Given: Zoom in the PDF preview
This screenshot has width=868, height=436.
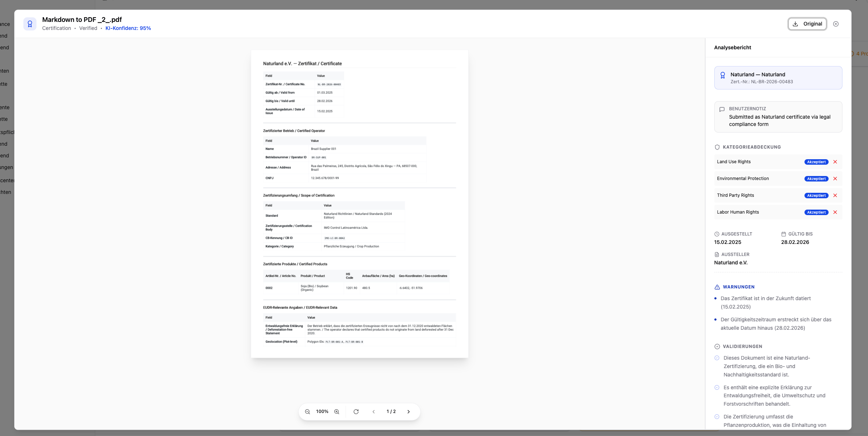Looking at the screenshot, I should tap(337, 412).
